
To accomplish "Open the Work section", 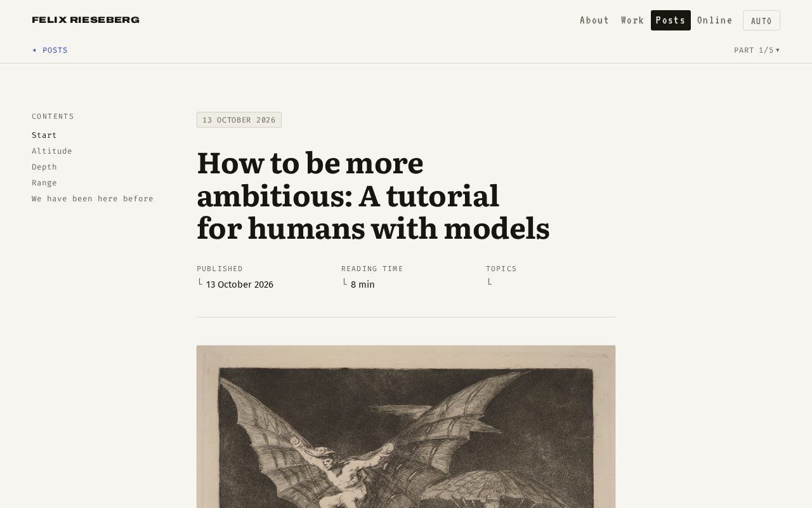I will click(632, 20).
